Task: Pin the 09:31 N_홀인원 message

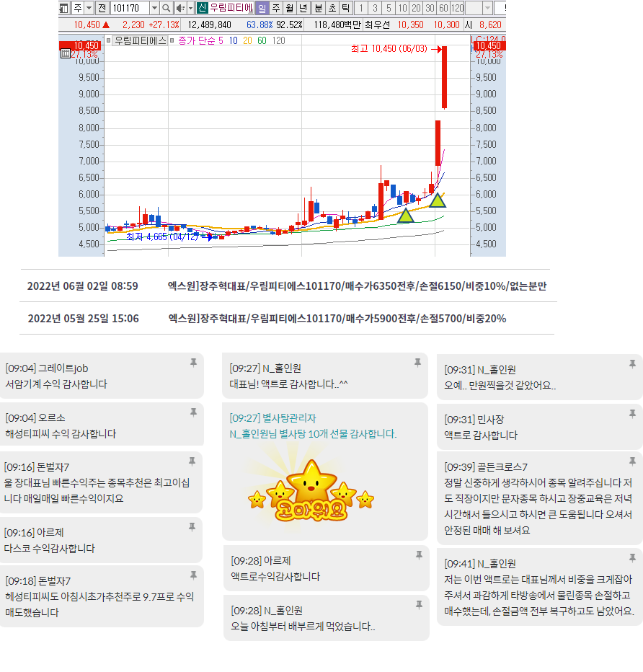Action: (632, 364)
